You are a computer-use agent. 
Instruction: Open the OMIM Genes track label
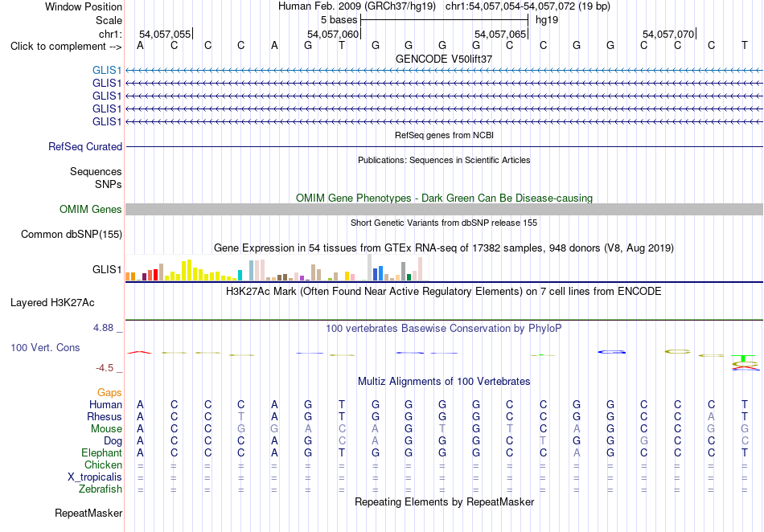[x=91, y=209]
